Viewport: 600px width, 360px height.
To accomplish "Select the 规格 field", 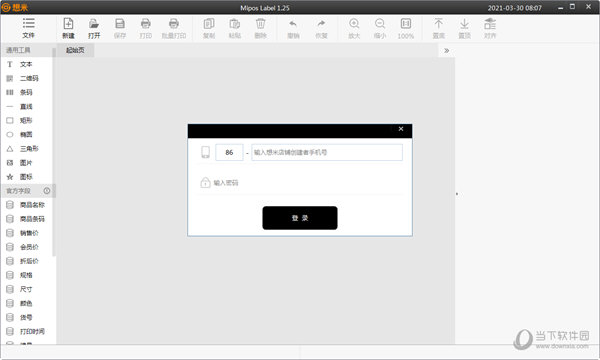I will (x=27, y=275).
